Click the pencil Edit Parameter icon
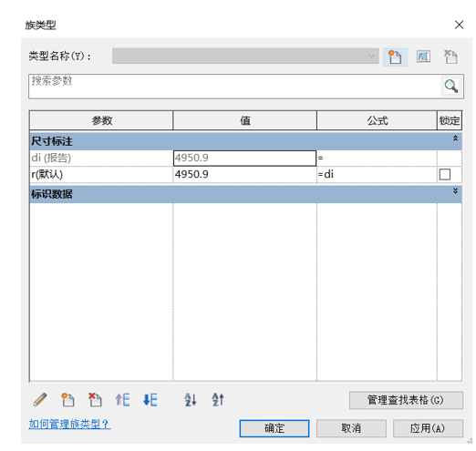The width and height of the screenshot is (476, 451). click(40, 399)
